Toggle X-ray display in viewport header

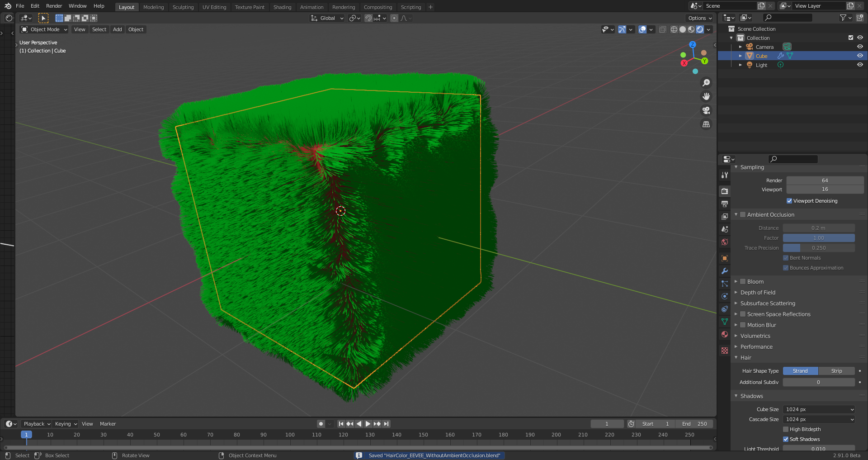663,29
